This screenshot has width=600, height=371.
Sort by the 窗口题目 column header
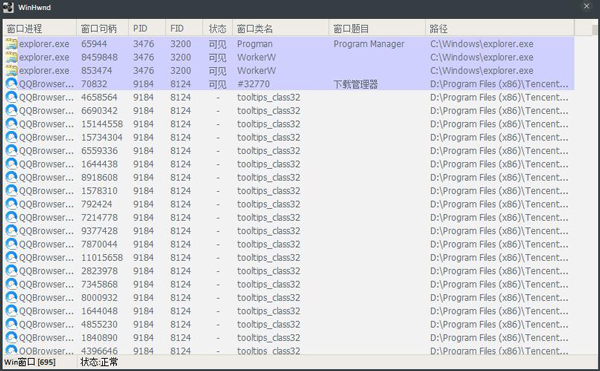pyautogui.click(x=377, y=28)
